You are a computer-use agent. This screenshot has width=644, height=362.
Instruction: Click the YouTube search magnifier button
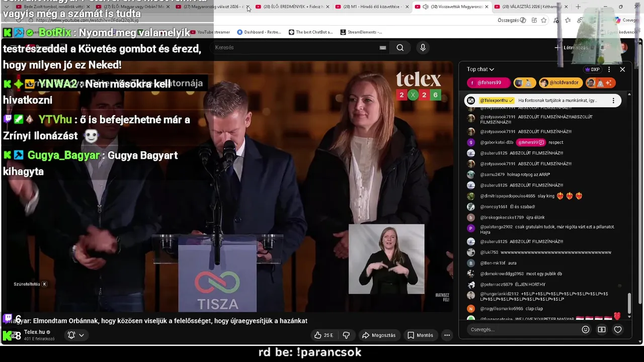(x=400, y=48)
